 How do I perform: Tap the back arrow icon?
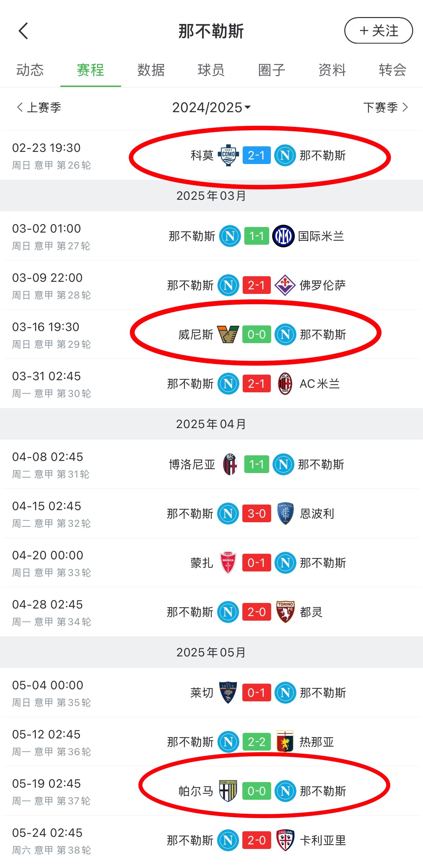click(23, 31)
